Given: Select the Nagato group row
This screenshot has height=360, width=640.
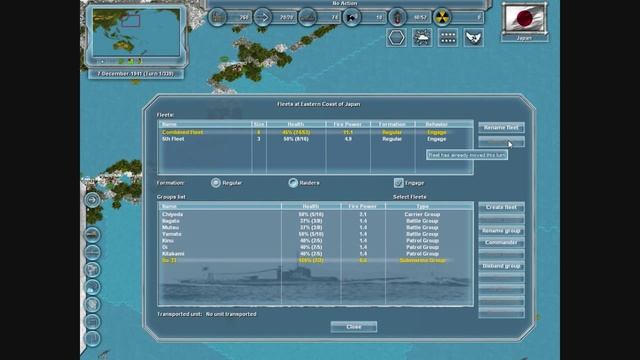Looking at the screenshot, I should (316, 221).
